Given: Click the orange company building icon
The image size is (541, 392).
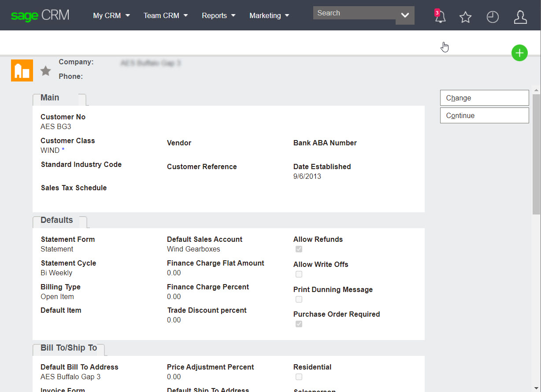Looking at the screenshot, I should click(22, 70).
